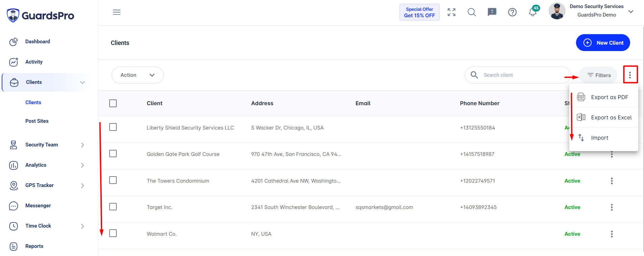Sort by the Address column header
The image size is (644, 256).
262,103
